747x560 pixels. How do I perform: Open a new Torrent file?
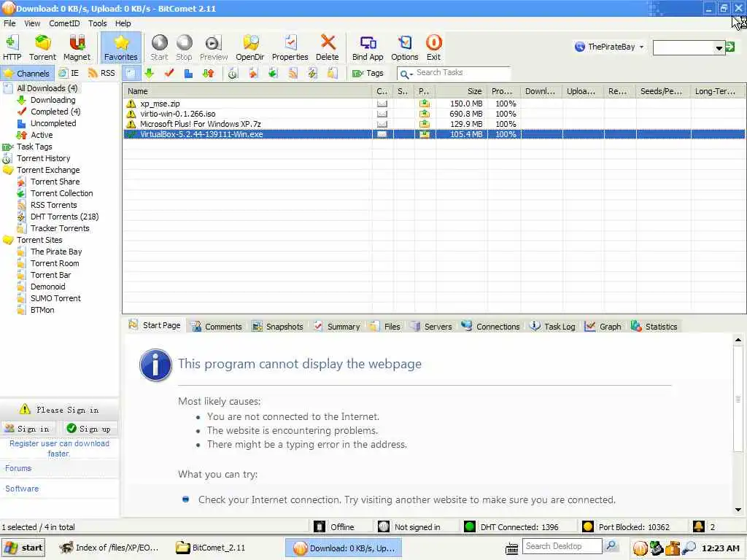42,47
